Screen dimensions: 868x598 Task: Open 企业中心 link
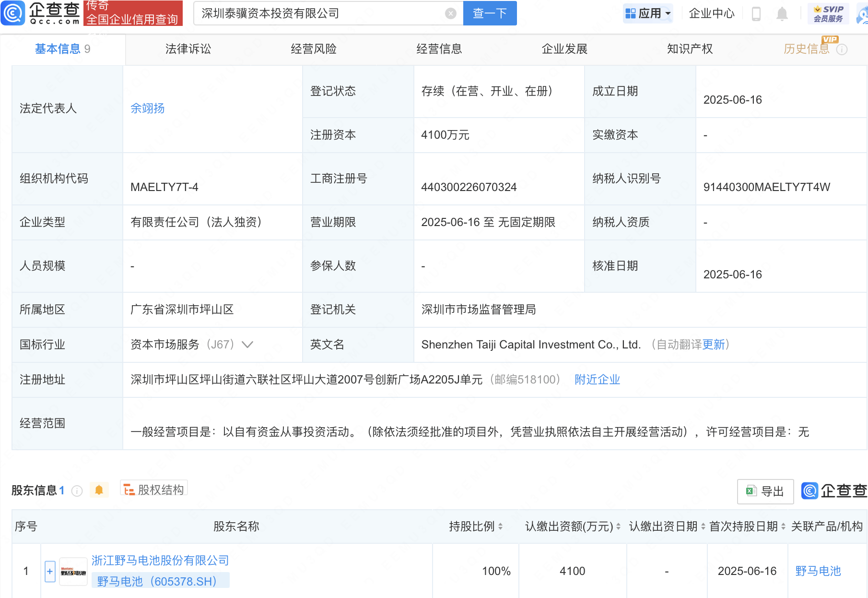pos(712,13)
